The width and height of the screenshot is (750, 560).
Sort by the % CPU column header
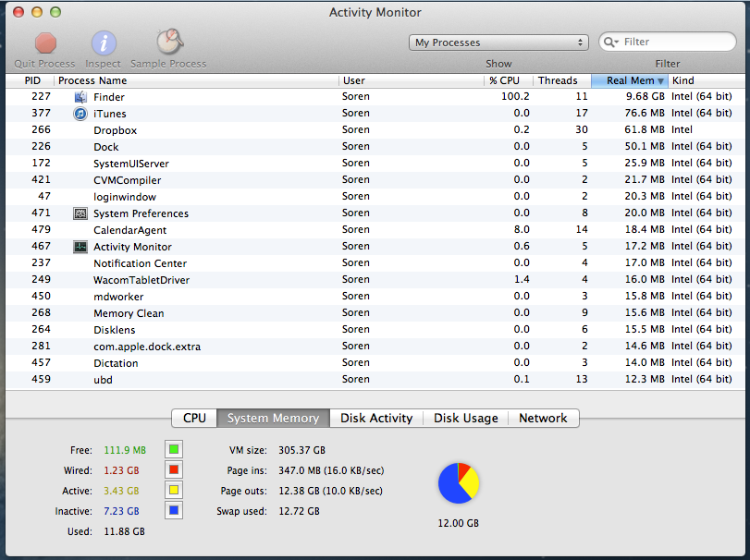[x=509, y=80]
